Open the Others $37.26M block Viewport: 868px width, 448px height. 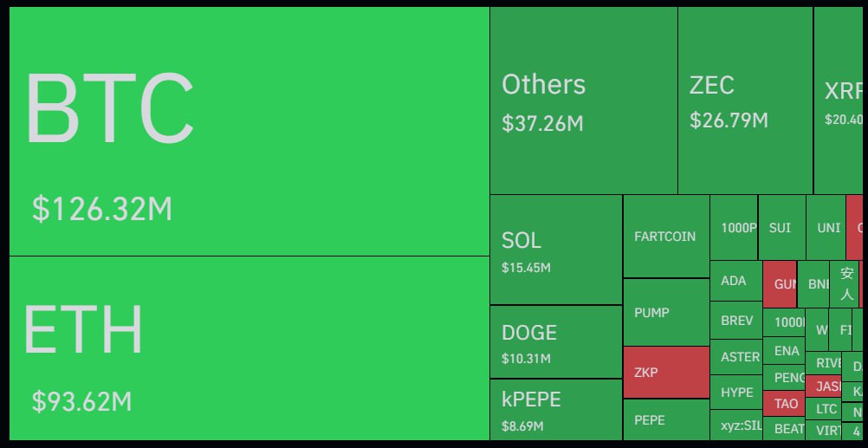coord(583,101)
